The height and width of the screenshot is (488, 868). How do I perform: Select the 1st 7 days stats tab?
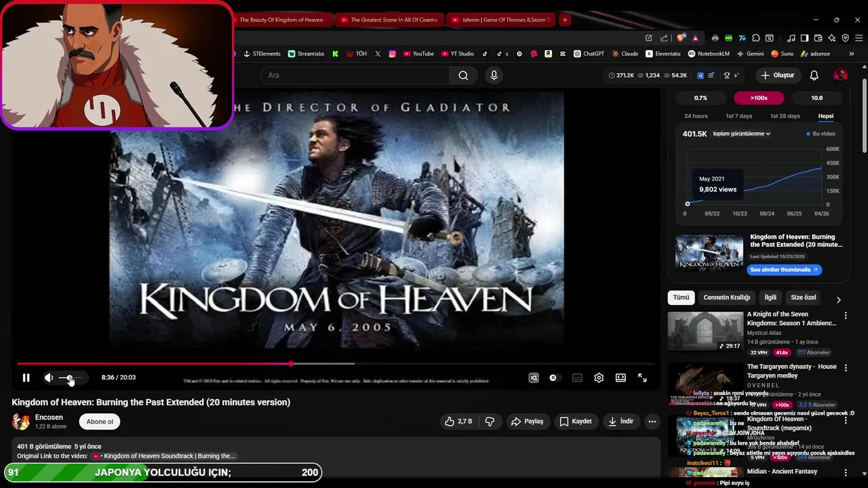point(738,116)
